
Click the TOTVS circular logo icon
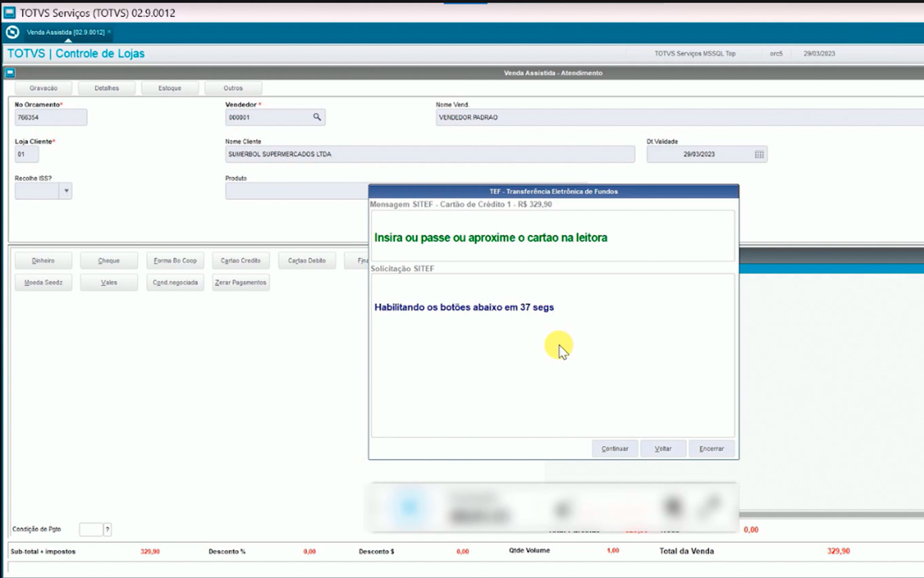tap(12, 33)
